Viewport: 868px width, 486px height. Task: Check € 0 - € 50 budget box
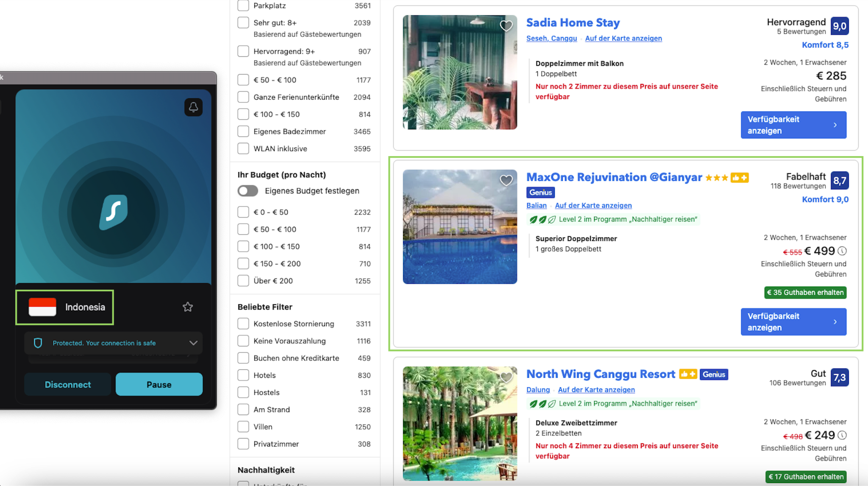click(x=243, y=212)
